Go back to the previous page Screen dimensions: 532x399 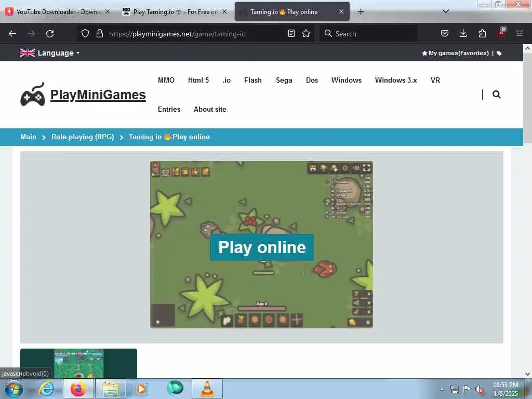12,34
